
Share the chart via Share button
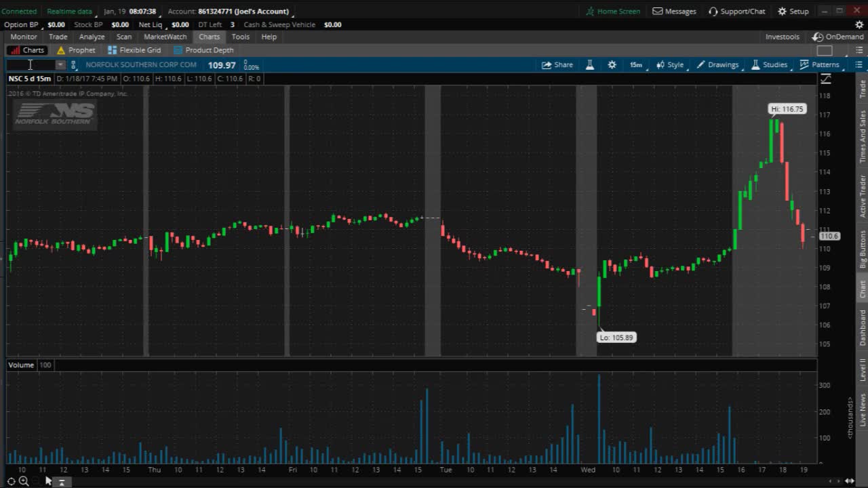(557, 65)
